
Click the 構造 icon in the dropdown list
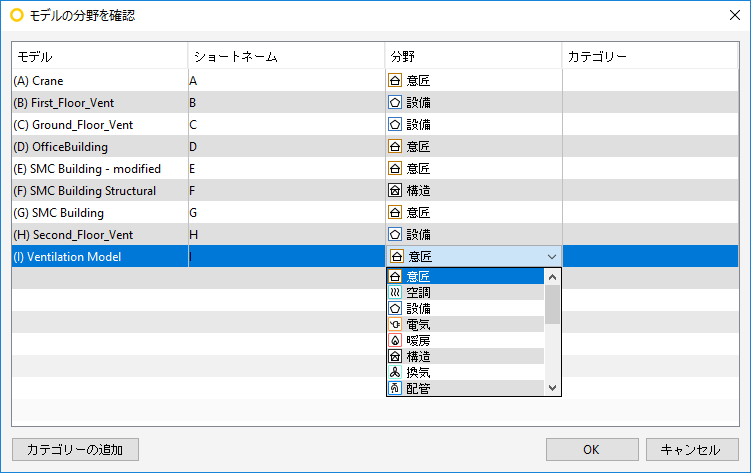395,356
